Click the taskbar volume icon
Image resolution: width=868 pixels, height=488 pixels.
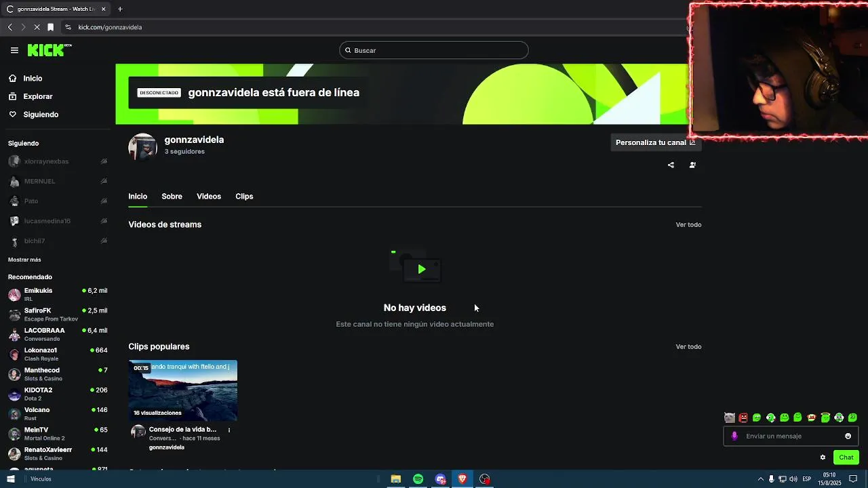click(x=793, y=479)
